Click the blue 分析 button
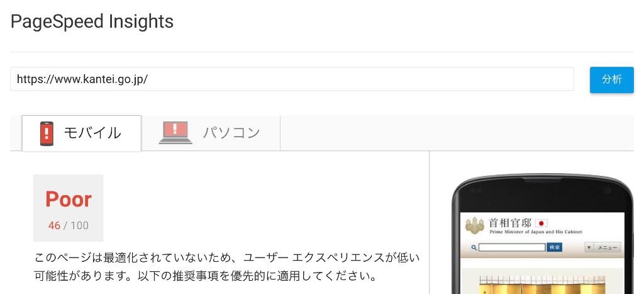 (x=611, y=80)
